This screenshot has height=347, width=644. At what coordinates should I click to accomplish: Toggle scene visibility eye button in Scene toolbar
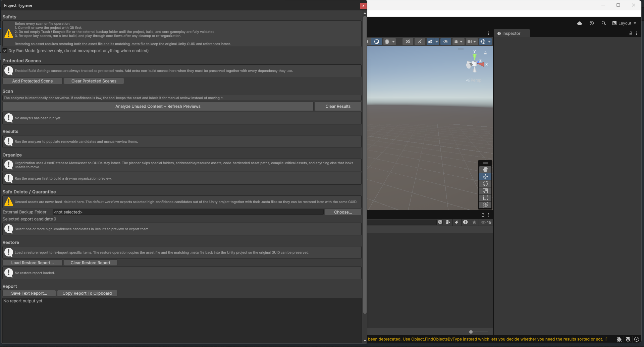pos(445,41)
